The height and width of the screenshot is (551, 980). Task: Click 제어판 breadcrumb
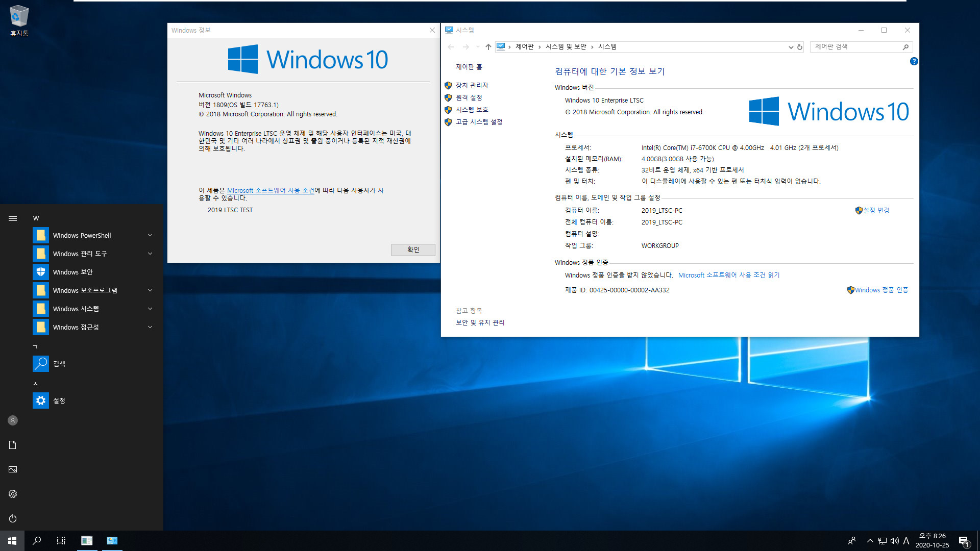point(524,46)
